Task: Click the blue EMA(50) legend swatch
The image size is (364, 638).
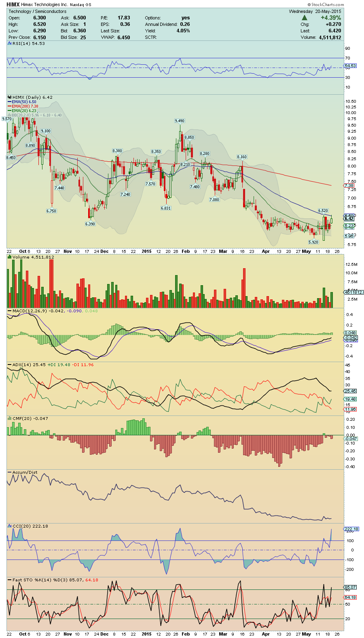Action: [x=10, y=102]
